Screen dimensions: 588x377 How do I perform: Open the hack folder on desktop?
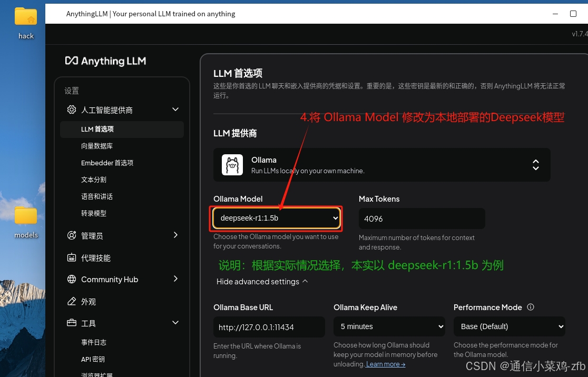point(26,23)
